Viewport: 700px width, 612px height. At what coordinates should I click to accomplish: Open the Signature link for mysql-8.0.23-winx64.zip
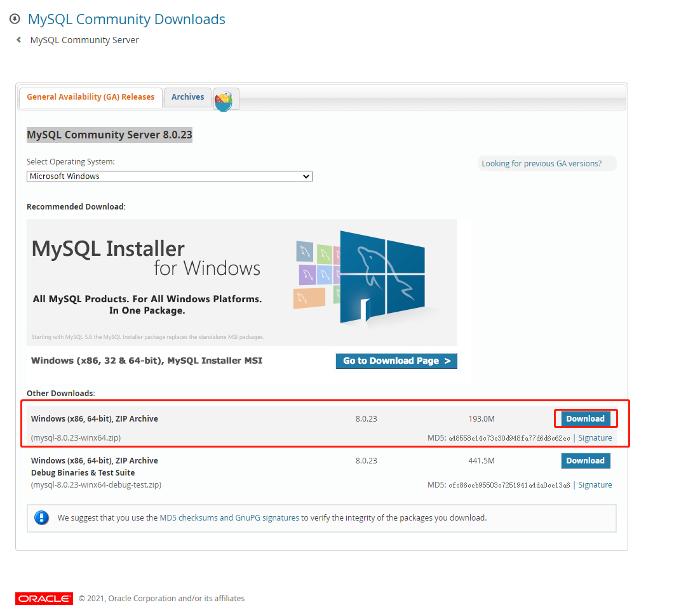pos(595,437)
